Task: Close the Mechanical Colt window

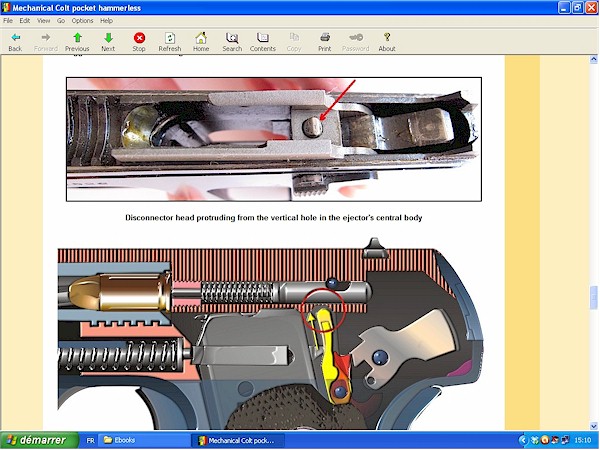Action: tap(591, 8)
